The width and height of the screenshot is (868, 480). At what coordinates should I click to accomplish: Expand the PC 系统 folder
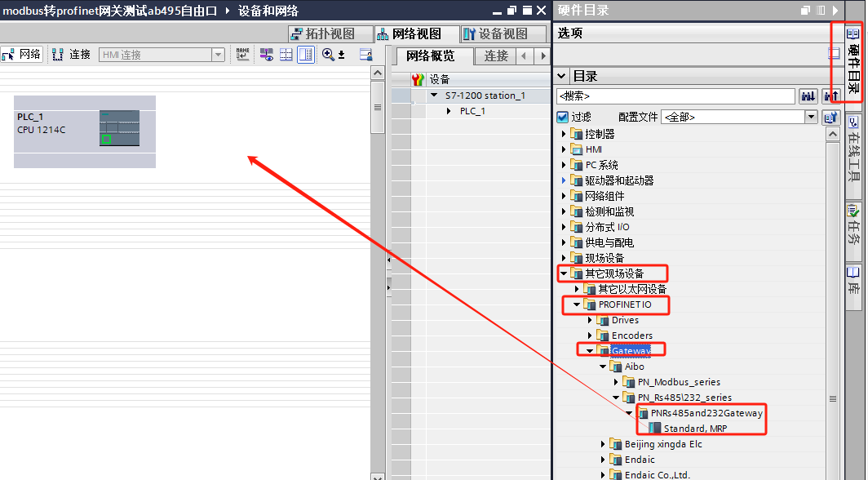tap(564, 165)
